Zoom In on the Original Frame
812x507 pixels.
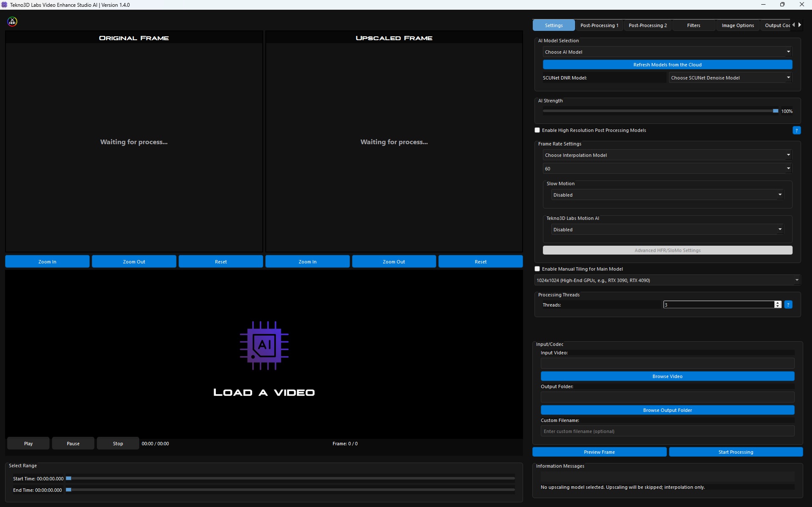(47, 262)
